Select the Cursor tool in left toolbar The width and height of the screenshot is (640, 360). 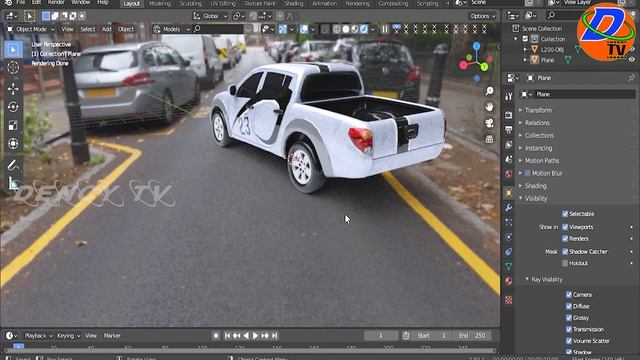pyautogui.click(x=13, y=67)
